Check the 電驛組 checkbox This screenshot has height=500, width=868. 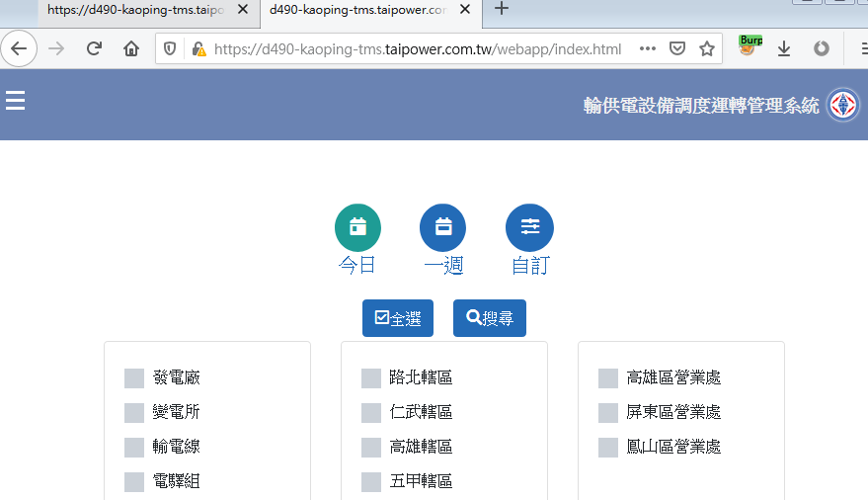tap(134, 482)
